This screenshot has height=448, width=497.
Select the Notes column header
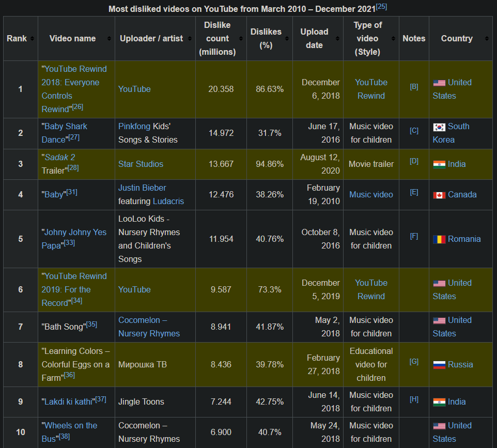(414, 38)
